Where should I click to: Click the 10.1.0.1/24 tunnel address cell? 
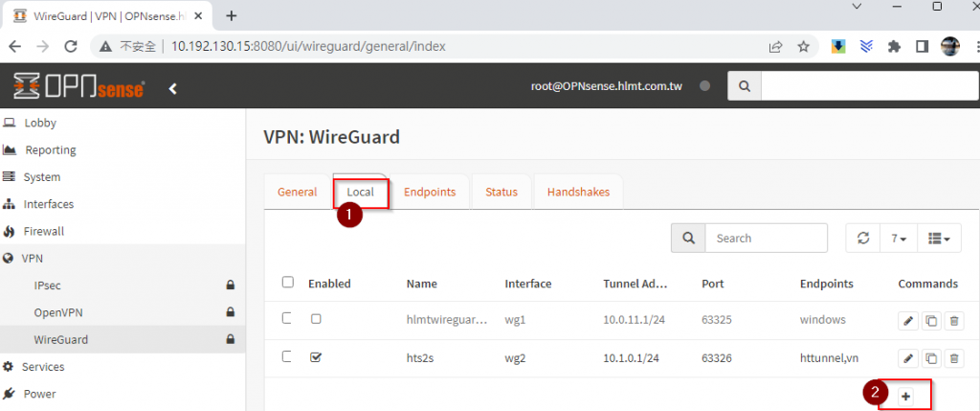634,358
